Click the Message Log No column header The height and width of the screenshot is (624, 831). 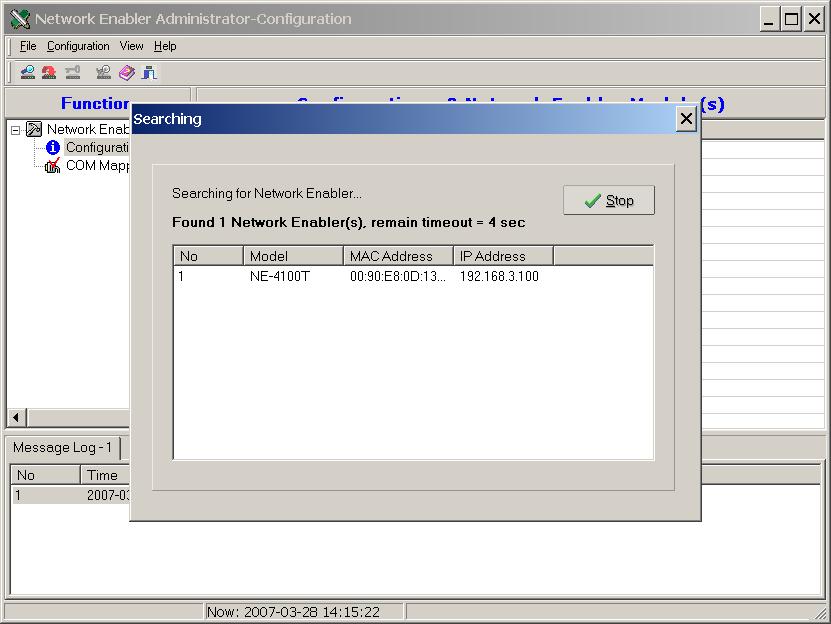pyautogui.click(x=45, y=475)
